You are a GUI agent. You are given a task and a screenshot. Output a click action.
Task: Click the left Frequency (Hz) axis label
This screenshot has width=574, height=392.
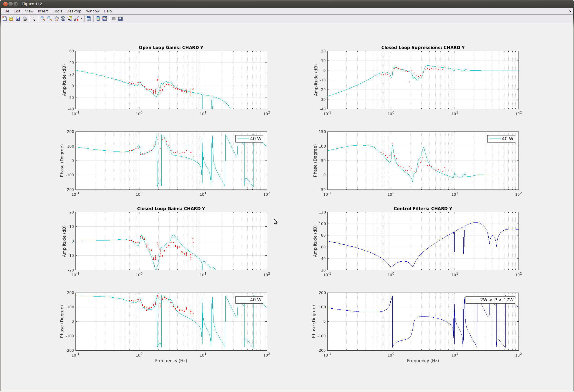(x=171, y=361)
